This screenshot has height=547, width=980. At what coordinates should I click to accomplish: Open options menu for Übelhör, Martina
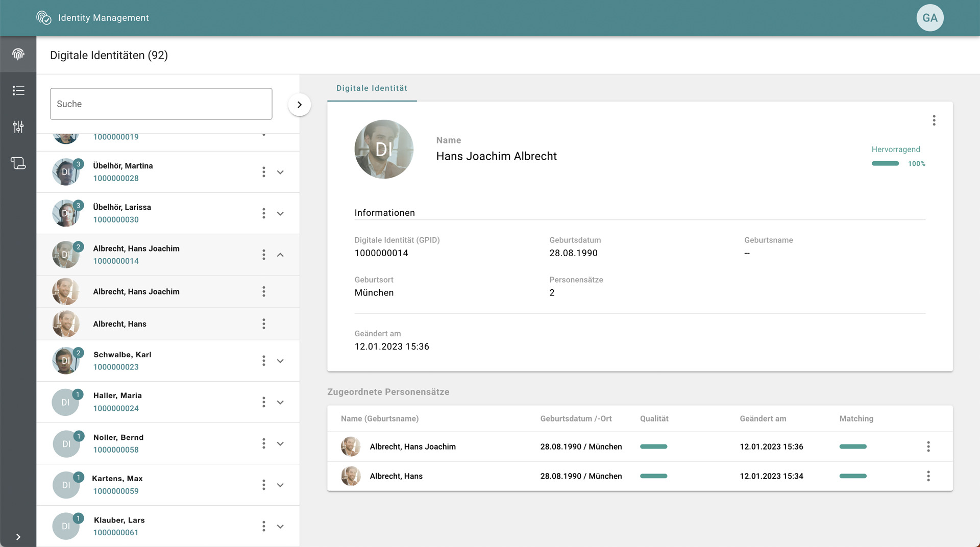[264, 172]
